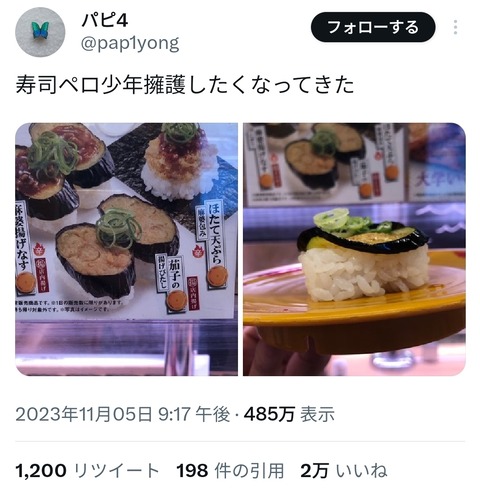The width and height of the screenshot is (480, 494).
Task: Open the left sushi menu poster photo
Action: click(x=127, y=249)
